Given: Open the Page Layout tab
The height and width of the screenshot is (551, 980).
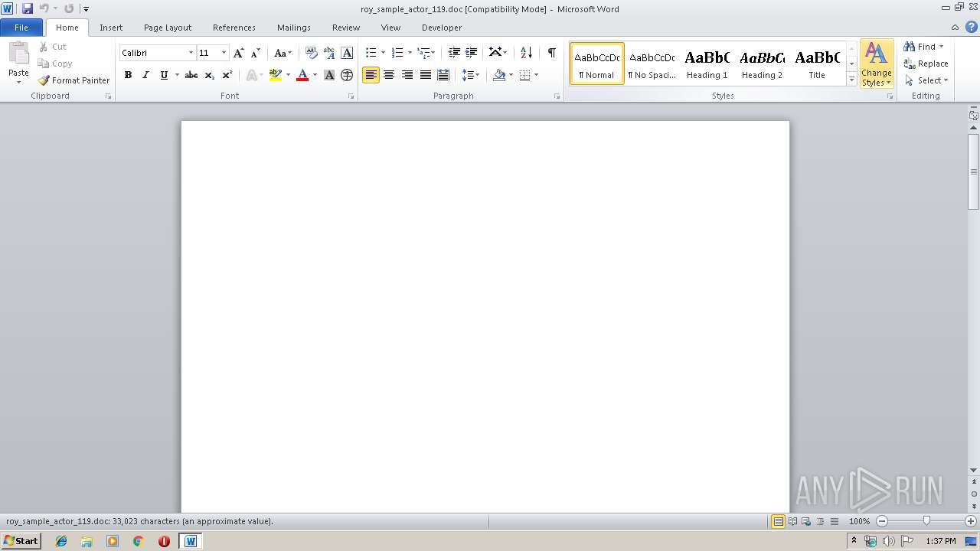Looking at the screenshot, I should pos(168,28).
